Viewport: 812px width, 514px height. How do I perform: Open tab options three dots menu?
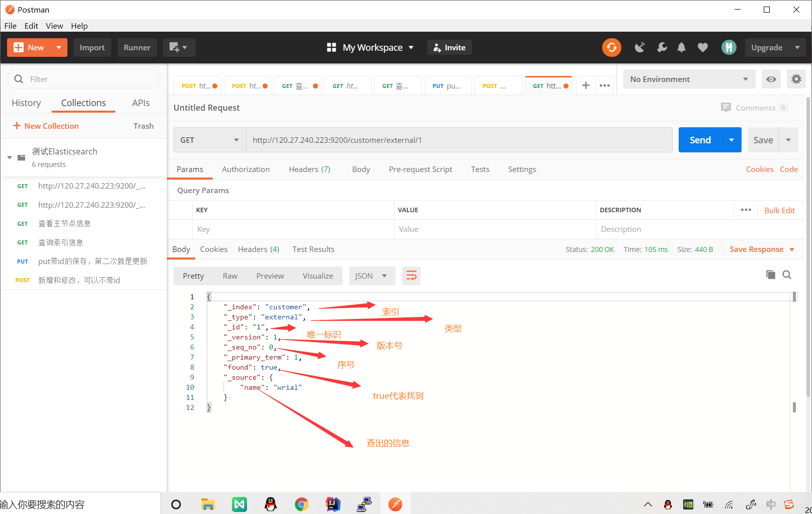point(605,85)
